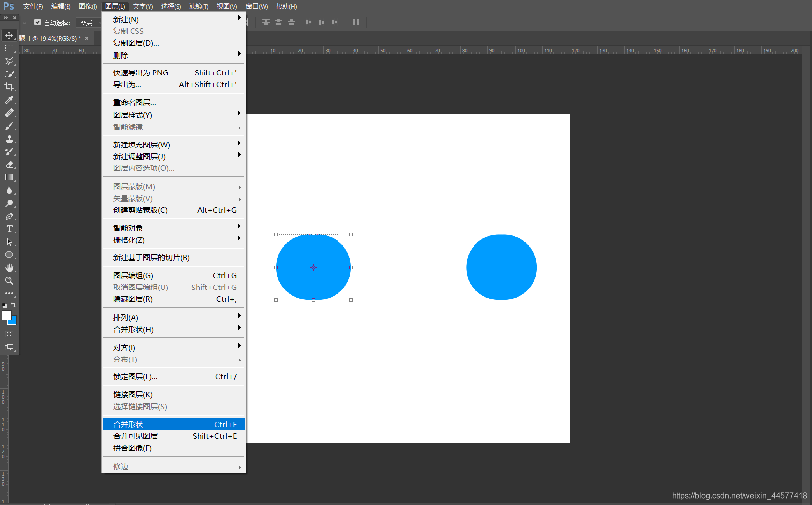Click the blue background color swatch

[14, 322]
